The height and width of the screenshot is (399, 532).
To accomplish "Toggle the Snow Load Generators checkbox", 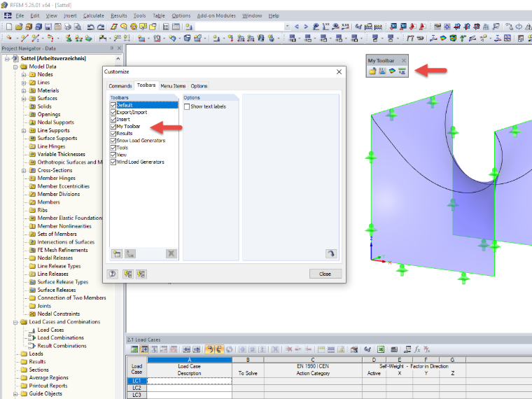I will coord(113,141).
